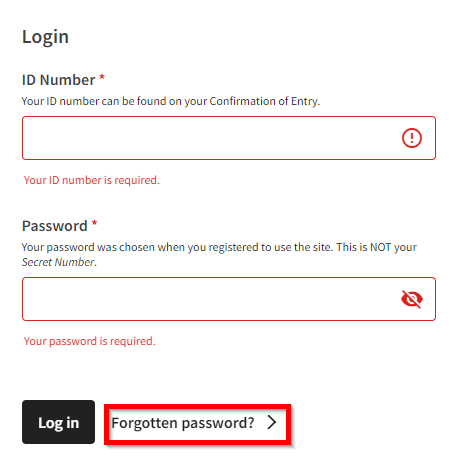Toggle password visibility with crossed-eye icon

pyautogui.click(x=412, y=299)
